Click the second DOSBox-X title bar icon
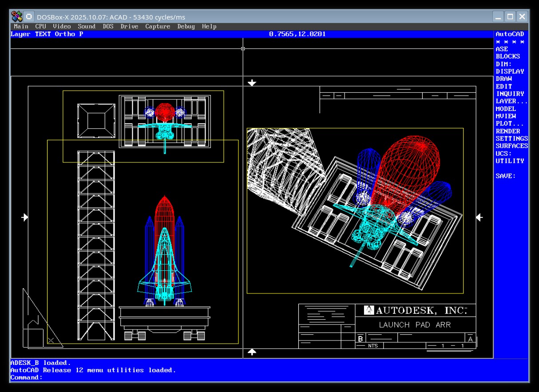This screenshot has width=539, height=392. click(x=29, y=17)
